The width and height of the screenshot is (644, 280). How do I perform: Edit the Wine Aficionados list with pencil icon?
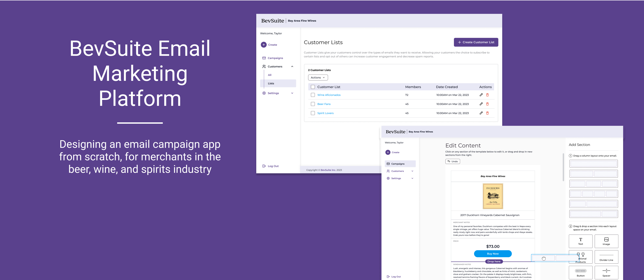tap(481, 95)
